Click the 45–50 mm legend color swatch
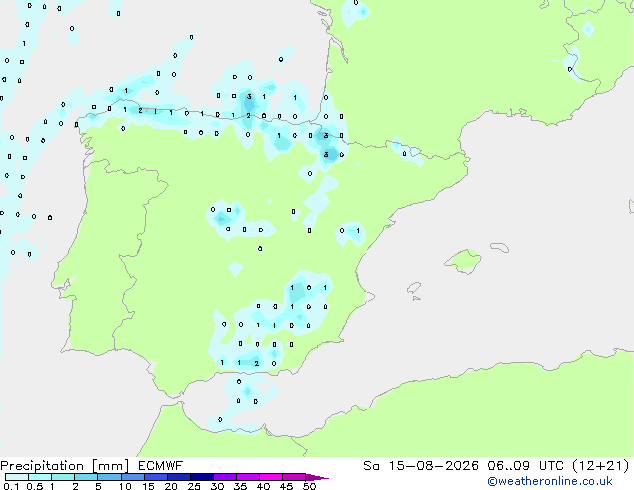 (294, 477)
